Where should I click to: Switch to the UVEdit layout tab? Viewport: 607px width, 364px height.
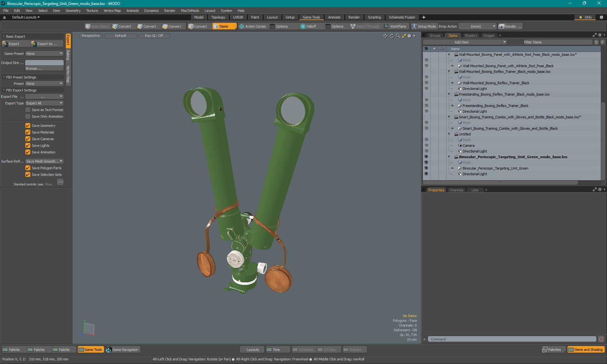point(238,17)
